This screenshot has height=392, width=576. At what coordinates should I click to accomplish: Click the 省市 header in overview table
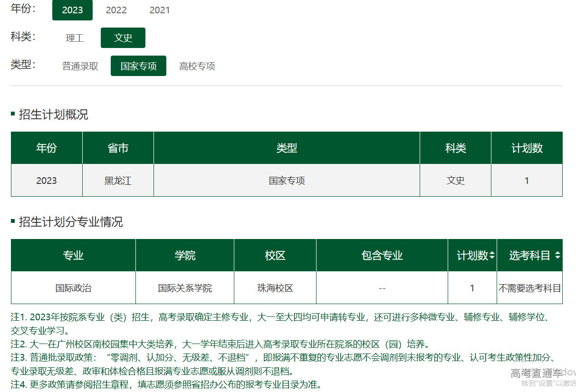click(x=118, y=148)
